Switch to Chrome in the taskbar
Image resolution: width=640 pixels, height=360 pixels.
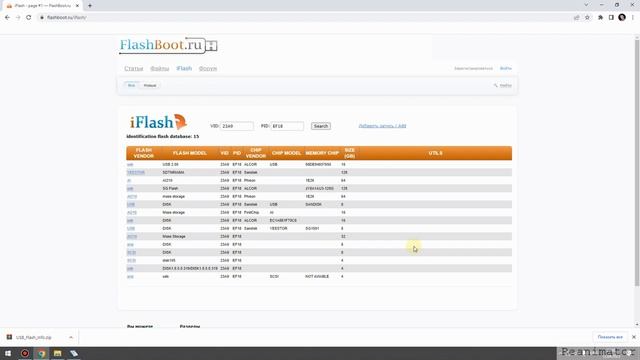(x=41, y=353)
